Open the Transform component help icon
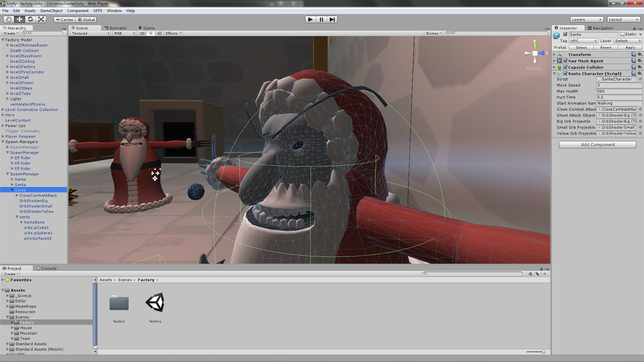The width and height of the screenshot is (644, 362). 634,54
